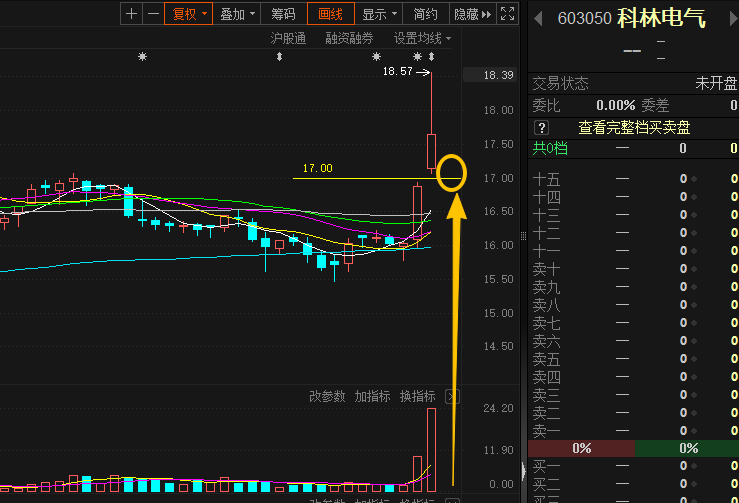Close the volume indicator panel with X
739x503 pixels.
point(452,397)
